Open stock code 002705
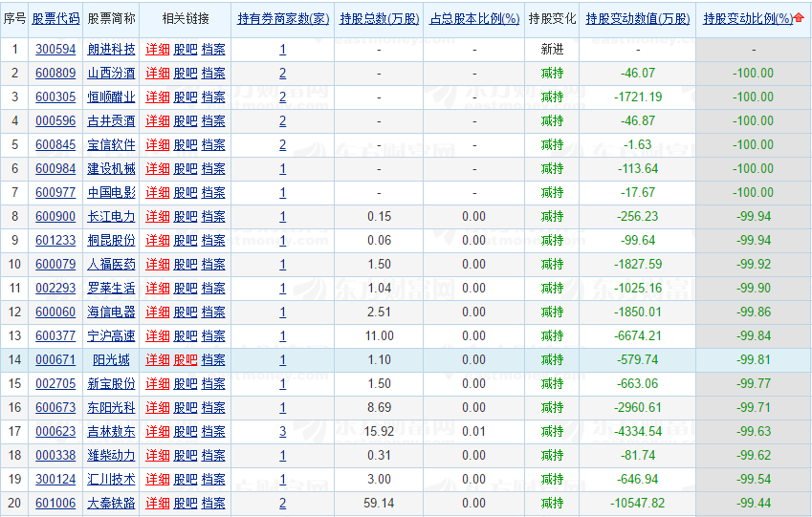The width and height of the screenshot is (812, 517). coord(55,383)
